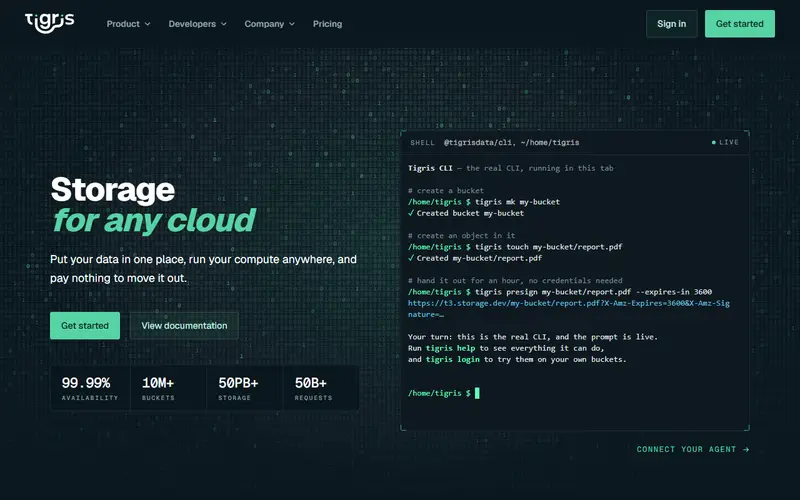This screenshot has width=800, height=500.
Task: Click the 50B+ requests stat
Action: (320, 388)
